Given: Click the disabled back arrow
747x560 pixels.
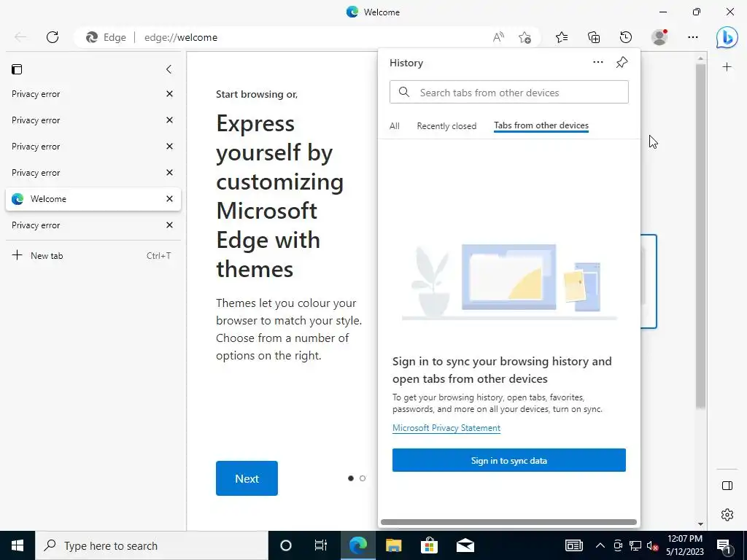Looking at the screenshot, I should (x=20, y=37).
